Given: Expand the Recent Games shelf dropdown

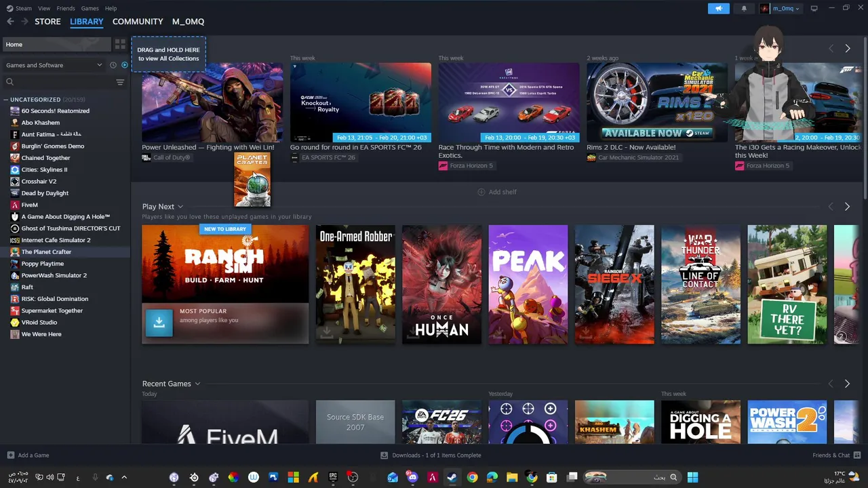Looking at the screenshot, I should click(197, 384).
